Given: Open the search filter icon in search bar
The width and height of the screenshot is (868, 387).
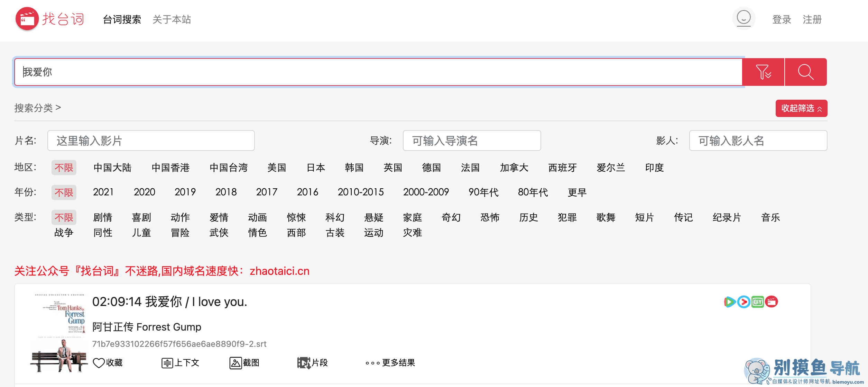Looking at the screenshot, I should click(764, 72).
